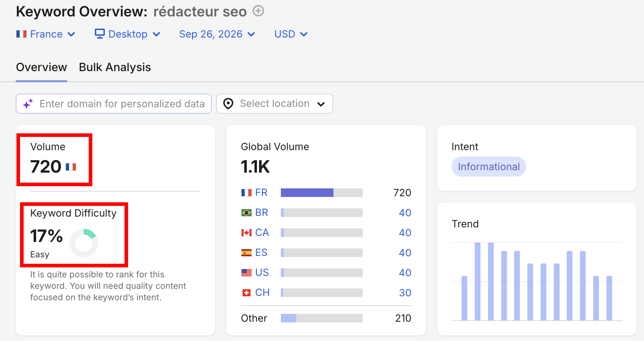
Task: Click the Trend card heading
Action: pos(465,224)
